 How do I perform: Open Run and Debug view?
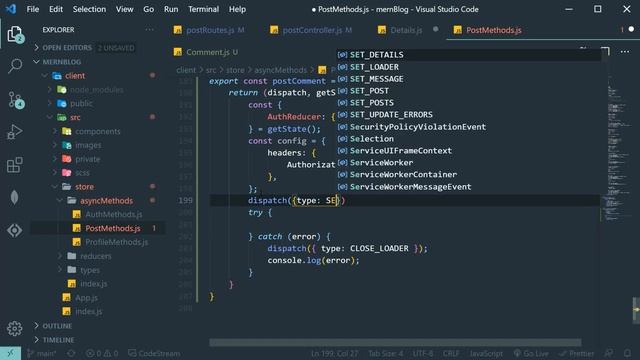click(x=15, y=132)
